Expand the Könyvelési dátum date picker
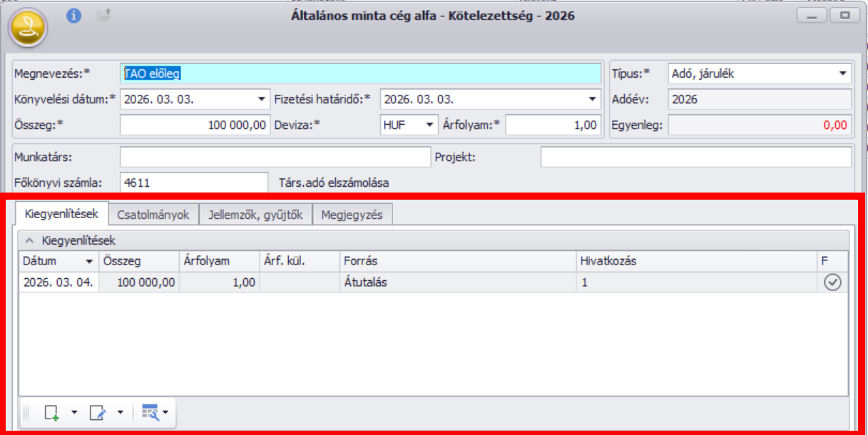The width and height of the screenshot is (868, 435). (260, 100)
